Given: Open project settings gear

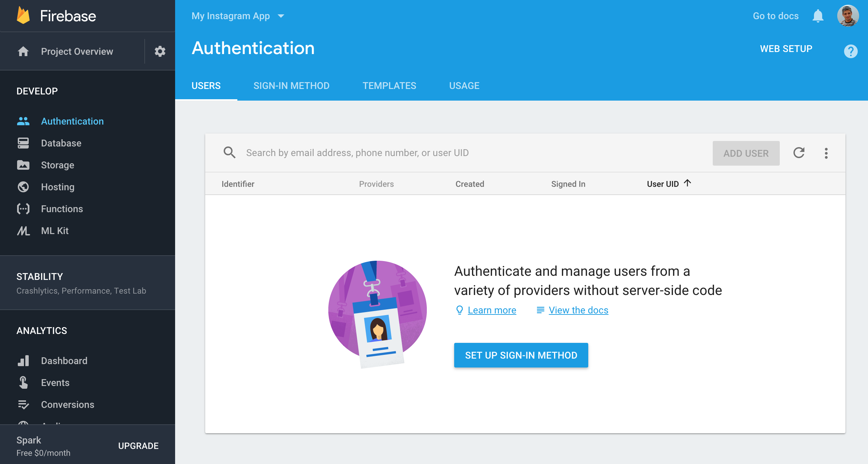Looking at the screenshot, I should point(160,51).
